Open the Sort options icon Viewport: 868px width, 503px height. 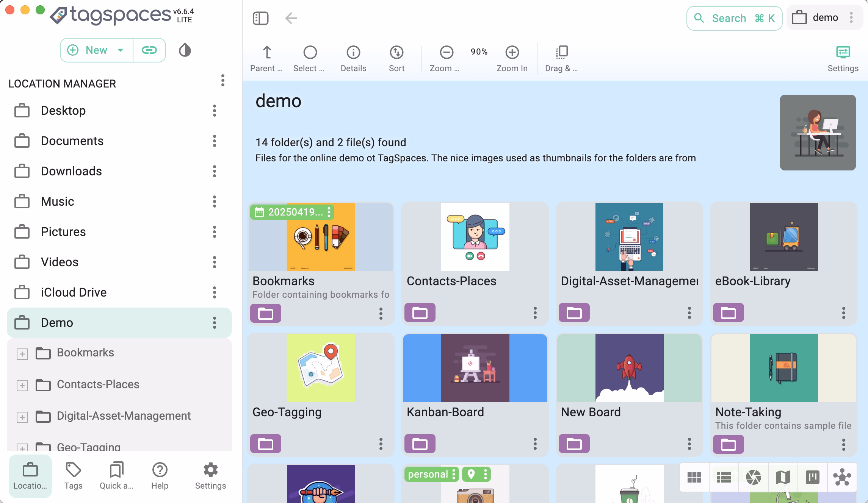point(396,52)
